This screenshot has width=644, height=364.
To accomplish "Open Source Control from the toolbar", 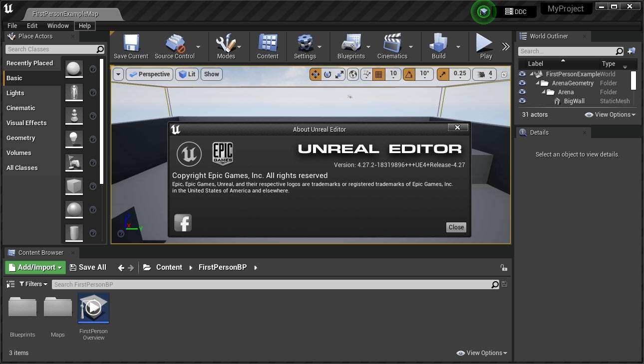I will (x=174, y=44).
